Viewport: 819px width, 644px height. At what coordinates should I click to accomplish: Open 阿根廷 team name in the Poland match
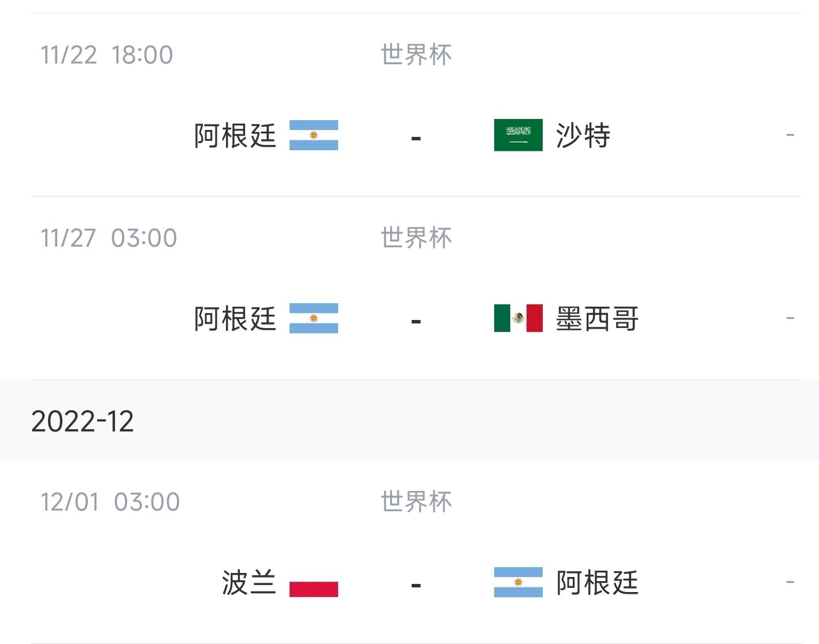[x=597, y=583]
